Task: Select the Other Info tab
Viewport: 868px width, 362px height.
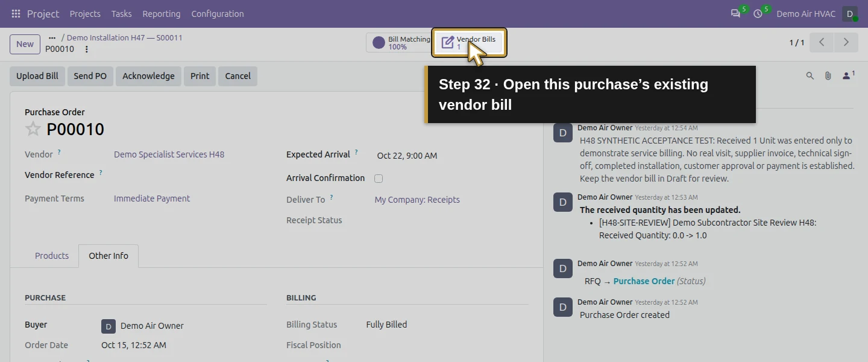Action: point(108,256)
